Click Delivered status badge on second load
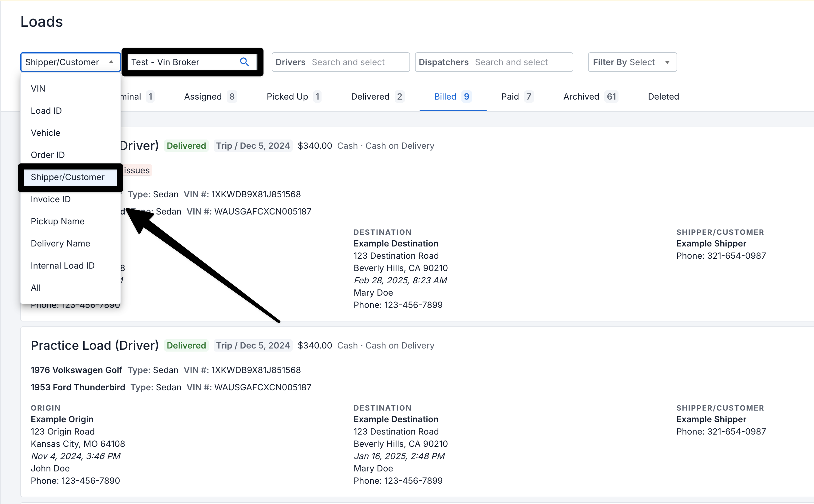Screen dimensions: 814x504 coord(186,346)
